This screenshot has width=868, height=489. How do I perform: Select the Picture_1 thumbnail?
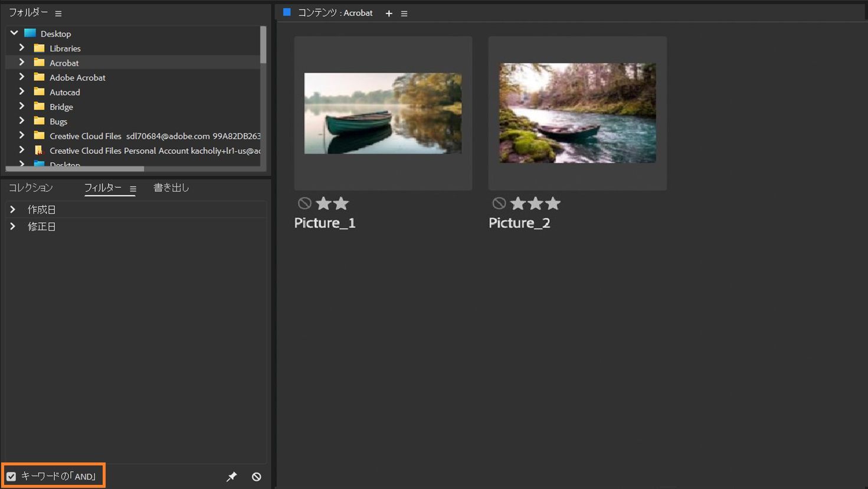tap(383, 113)
